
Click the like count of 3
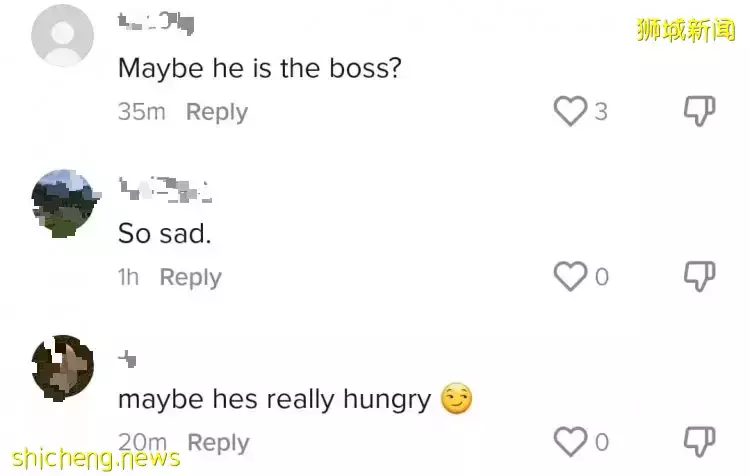(x=601, y=112)
